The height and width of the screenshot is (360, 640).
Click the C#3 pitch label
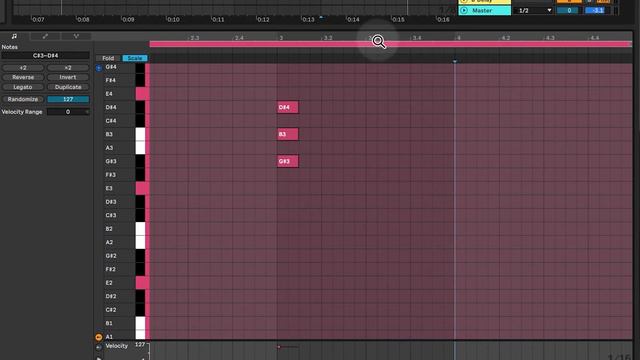(x=111, y=215)
